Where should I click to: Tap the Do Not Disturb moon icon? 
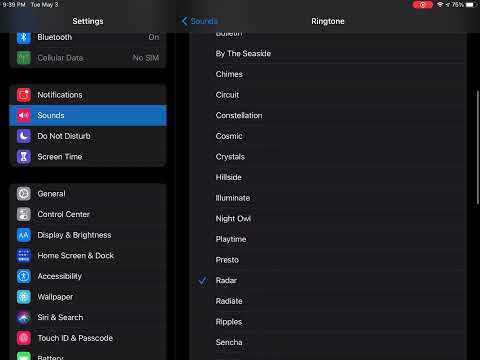(x=24, y=136)
